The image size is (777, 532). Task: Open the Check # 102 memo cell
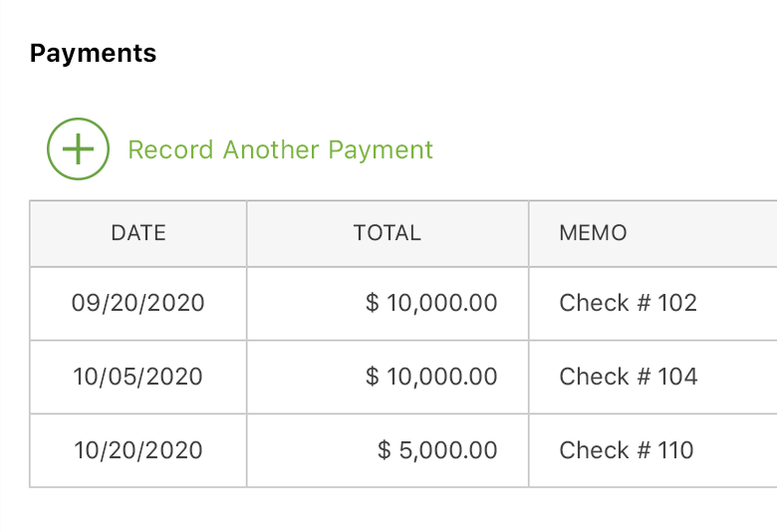(628, 303)
